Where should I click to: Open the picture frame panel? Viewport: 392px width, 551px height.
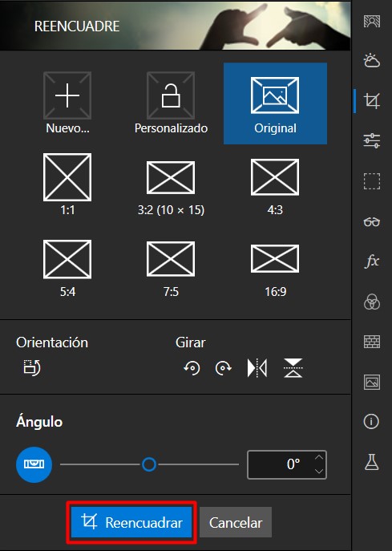point(372,382)
